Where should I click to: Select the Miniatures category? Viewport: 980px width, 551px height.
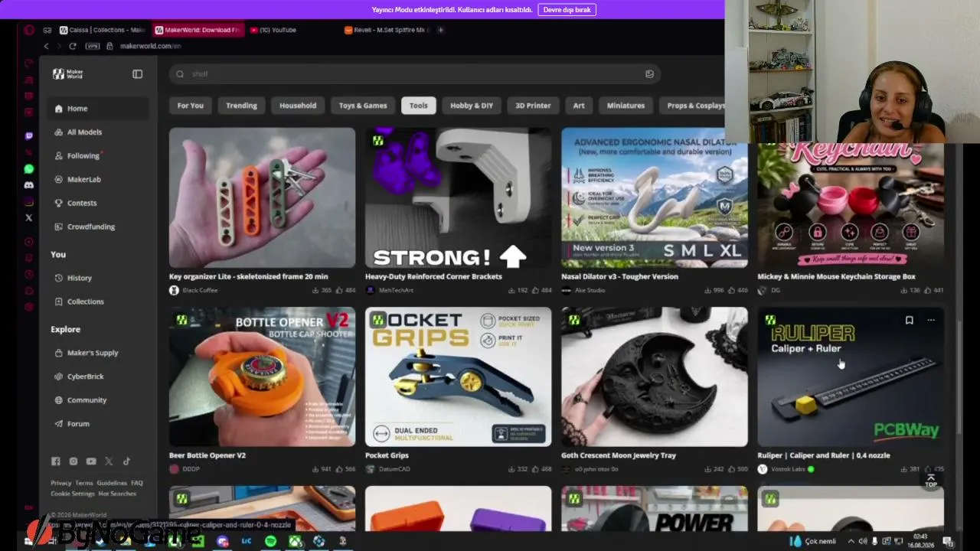coord(626,106)
